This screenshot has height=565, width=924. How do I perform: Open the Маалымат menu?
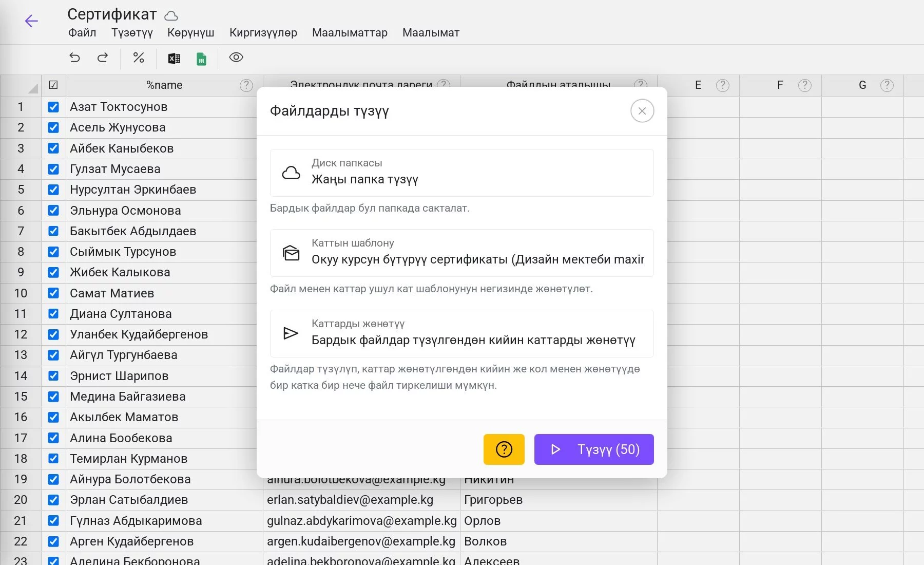[431, 33]
